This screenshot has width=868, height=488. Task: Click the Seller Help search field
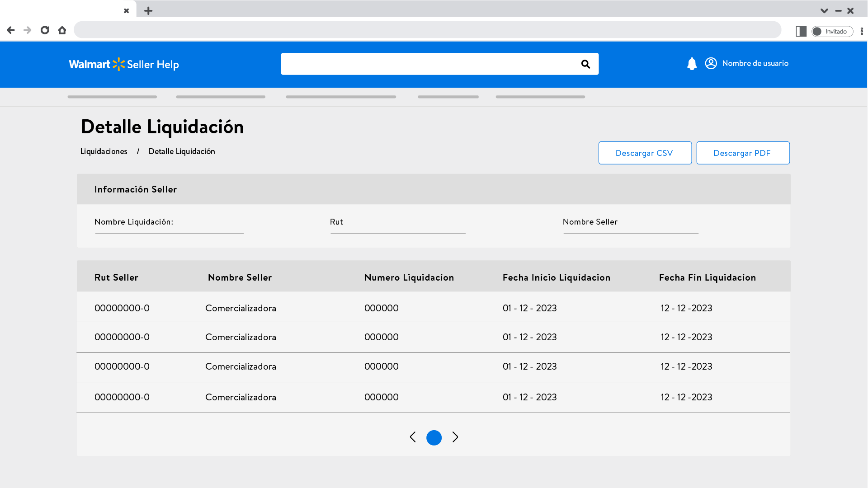pos(429,64)
